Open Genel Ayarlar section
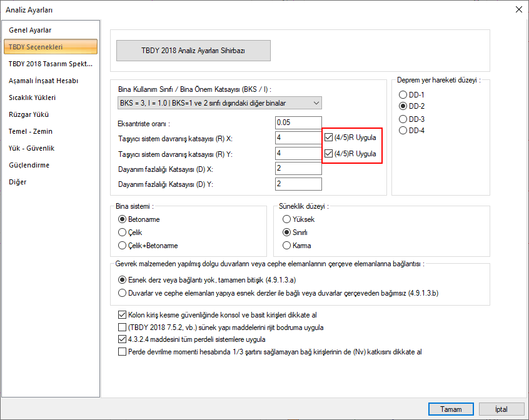The width and height of the screenshot is (529, 420). pyautogui.click(x=30, y=30)
